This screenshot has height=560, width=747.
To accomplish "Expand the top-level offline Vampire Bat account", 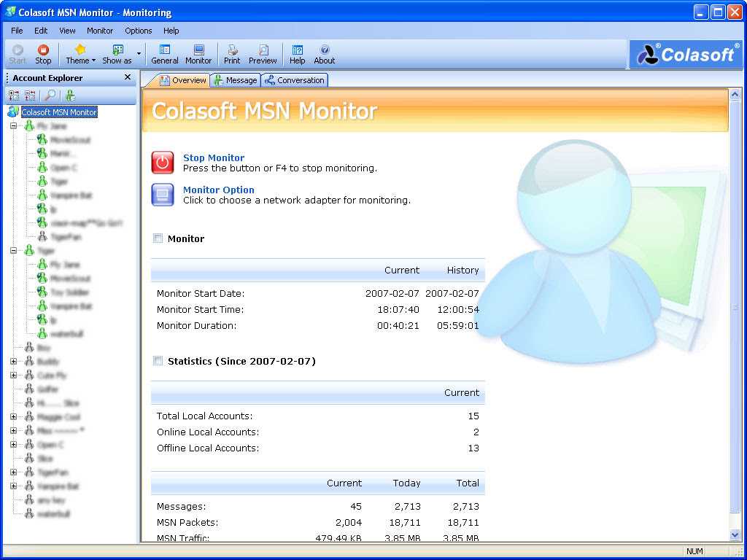I will pyautogui.click(x=13, y=486).
